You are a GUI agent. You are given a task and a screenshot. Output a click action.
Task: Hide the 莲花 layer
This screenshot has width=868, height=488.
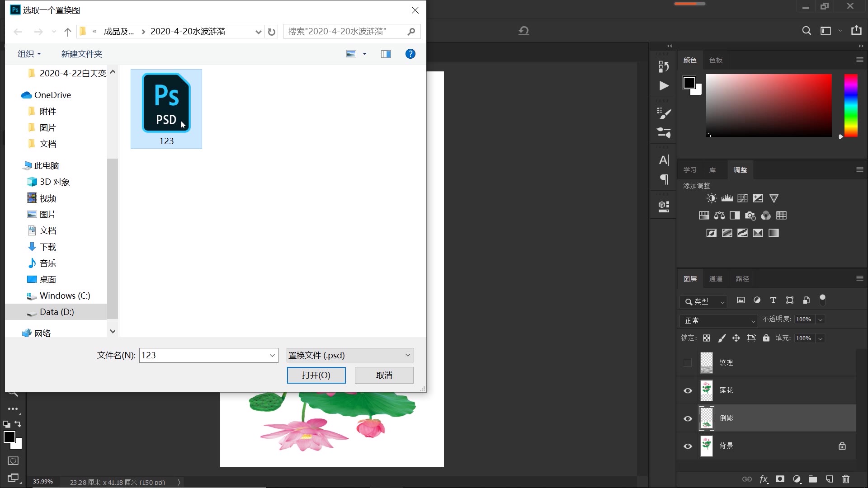[688, 391]
